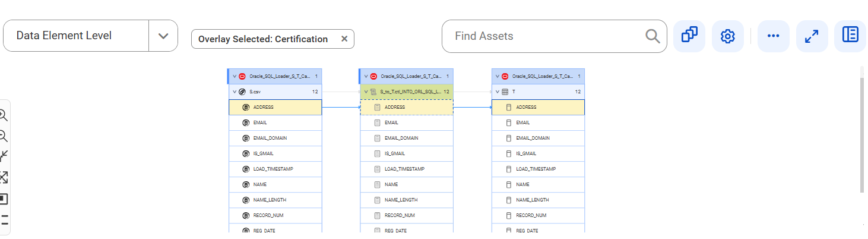Click the zoom out magnifier icon
This screenshot has width=868, height=239.
pyautogui.click(x=3, y=136)
